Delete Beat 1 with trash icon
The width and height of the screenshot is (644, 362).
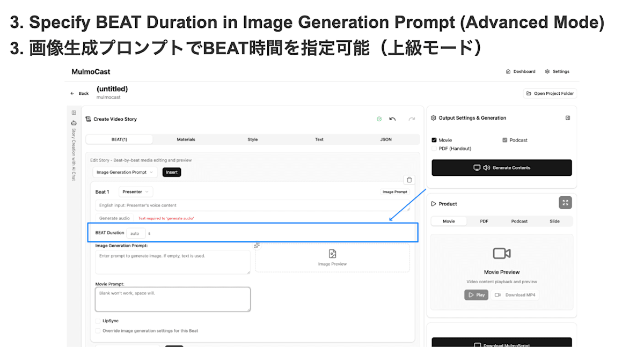409,180
